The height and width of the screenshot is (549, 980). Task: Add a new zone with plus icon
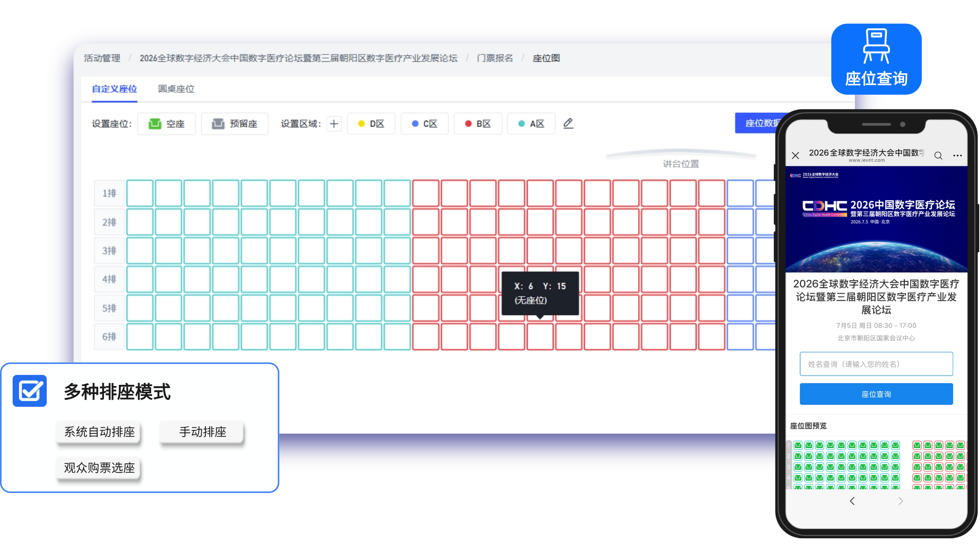coord(334,124)
